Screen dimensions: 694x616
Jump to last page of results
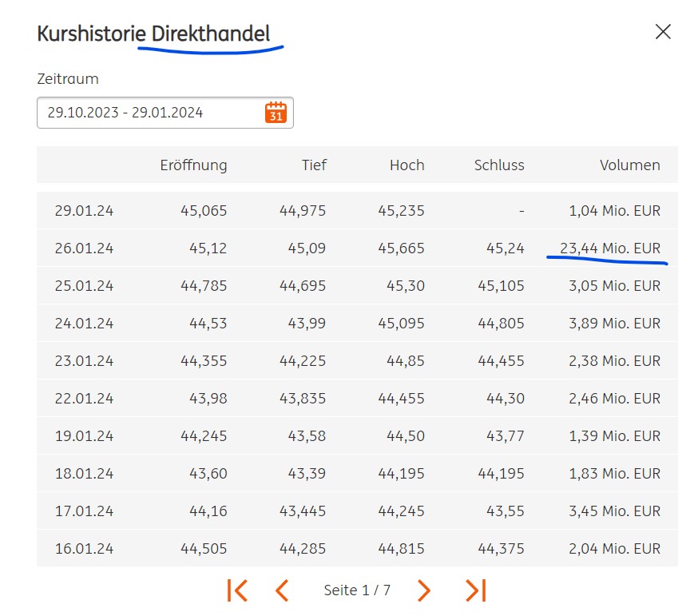[476, 590]
